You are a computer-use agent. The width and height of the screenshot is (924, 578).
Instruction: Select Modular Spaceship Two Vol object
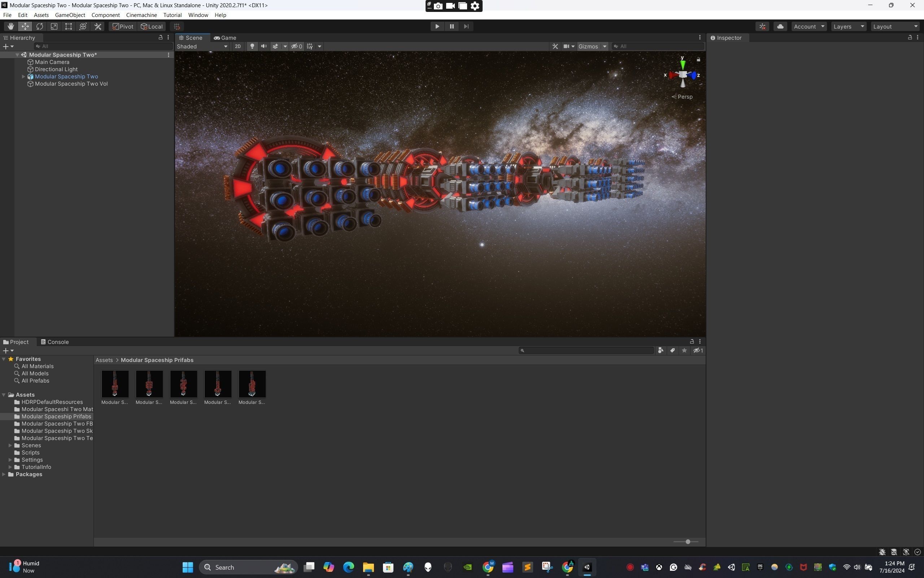(71, 84)
